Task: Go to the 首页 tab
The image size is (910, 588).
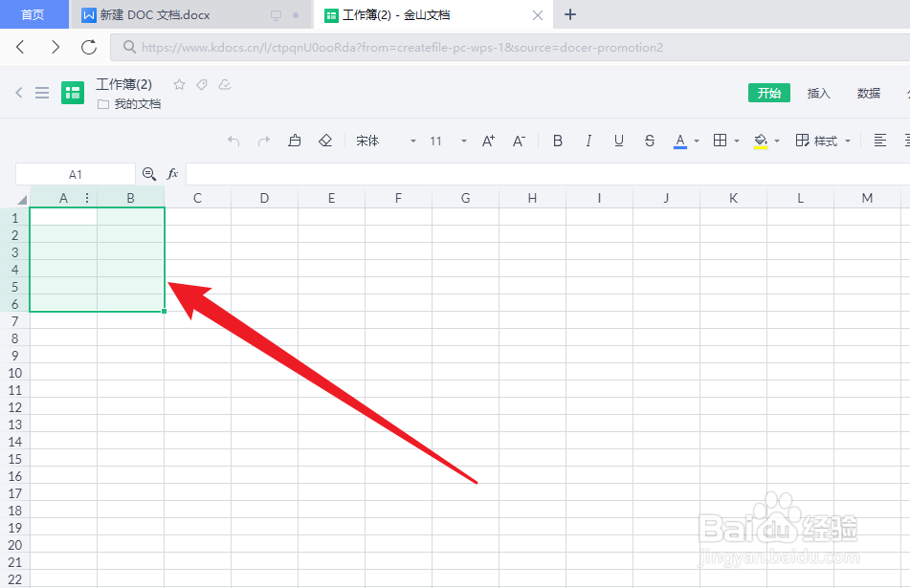Action: click(33, 14)
